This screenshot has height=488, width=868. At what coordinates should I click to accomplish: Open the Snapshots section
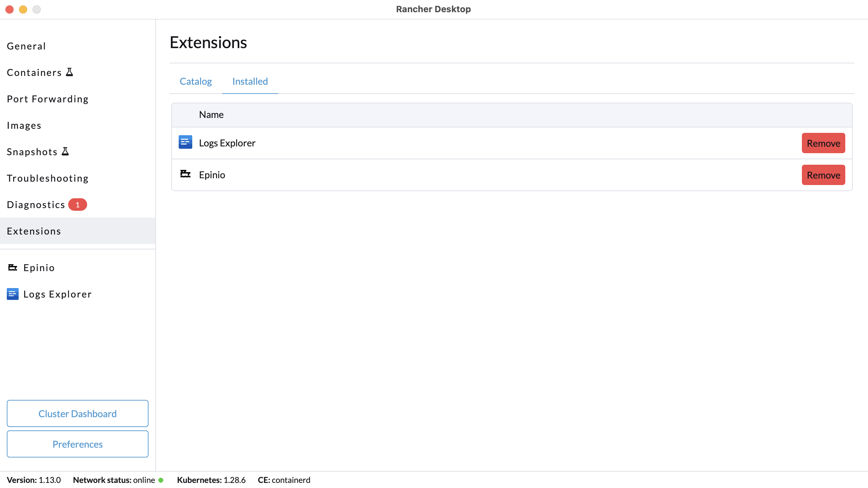coord(78,152)
